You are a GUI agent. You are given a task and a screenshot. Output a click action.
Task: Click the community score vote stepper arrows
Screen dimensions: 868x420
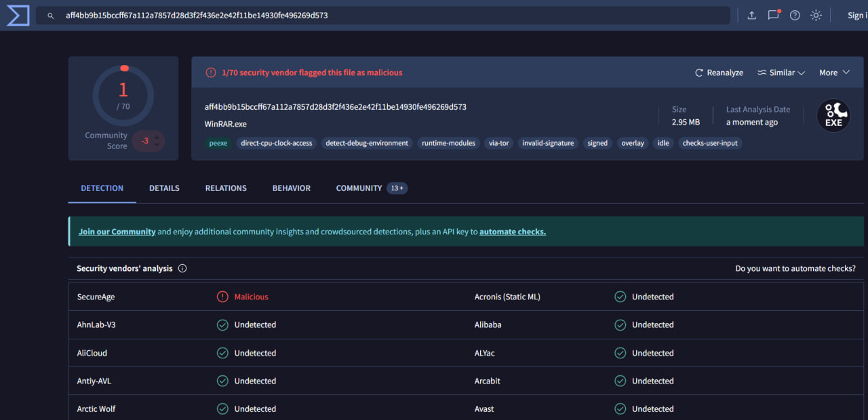[157, 141]
